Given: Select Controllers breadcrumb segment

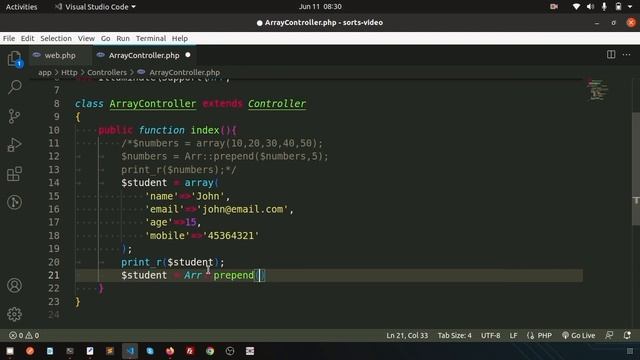Looking at the screenshot, I should 107,72.
